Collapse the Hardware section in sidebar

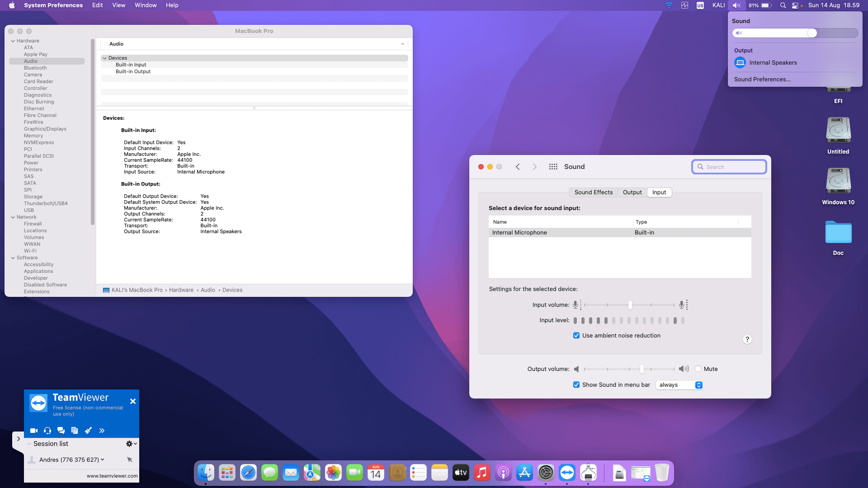13,41
